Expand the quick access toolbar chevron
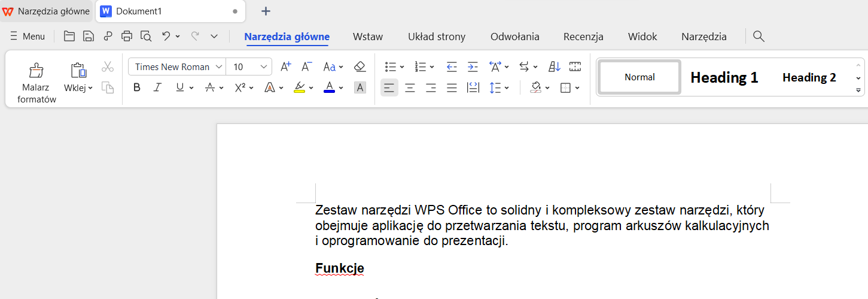The height and width of the screenshot is (299, 868). pyautogui.click(x=214, y=37)
